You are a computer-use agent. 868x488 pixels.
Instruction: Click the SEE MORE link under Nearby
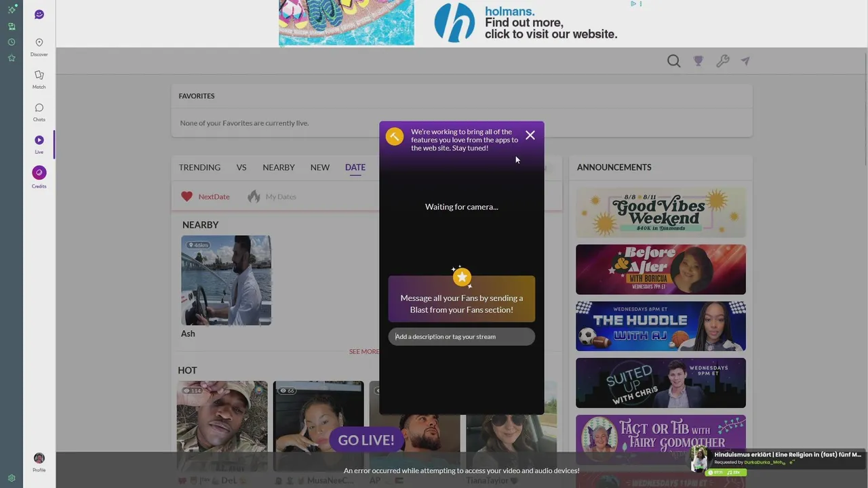click(364, 352)
